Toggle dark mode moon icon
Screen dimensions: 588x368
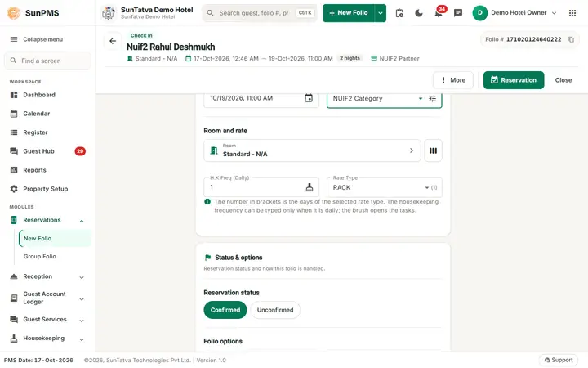click(x=419, y=13)
